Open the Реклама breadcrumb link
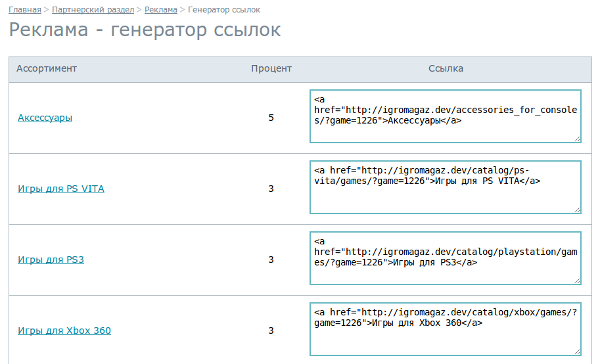 click(x=161, y=10)
